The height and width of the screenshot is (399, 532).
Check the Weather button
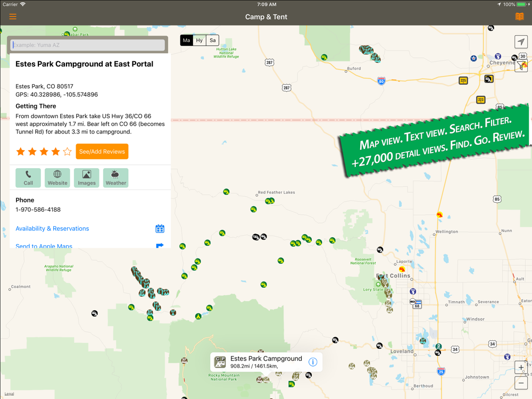[x=115, y=178]
